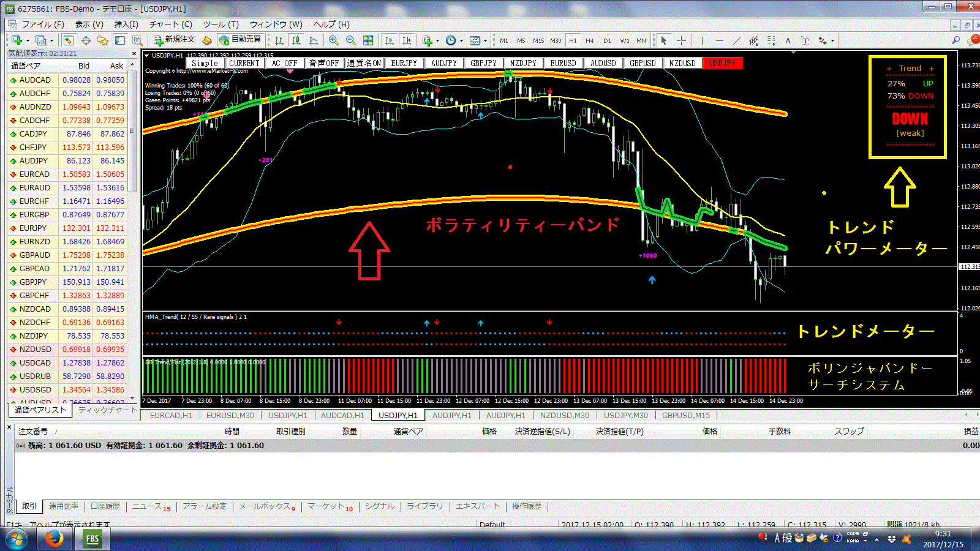Open the ツール (T) menu
The width and height of the screenshot is (980, 551).
point(221,24)
